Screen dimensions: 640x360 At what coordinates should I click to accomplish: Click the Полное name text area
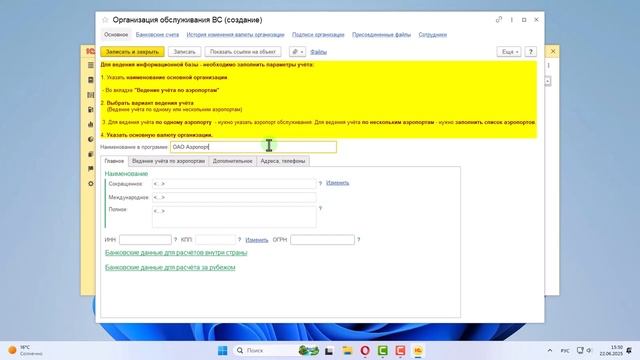coord(234,217)
